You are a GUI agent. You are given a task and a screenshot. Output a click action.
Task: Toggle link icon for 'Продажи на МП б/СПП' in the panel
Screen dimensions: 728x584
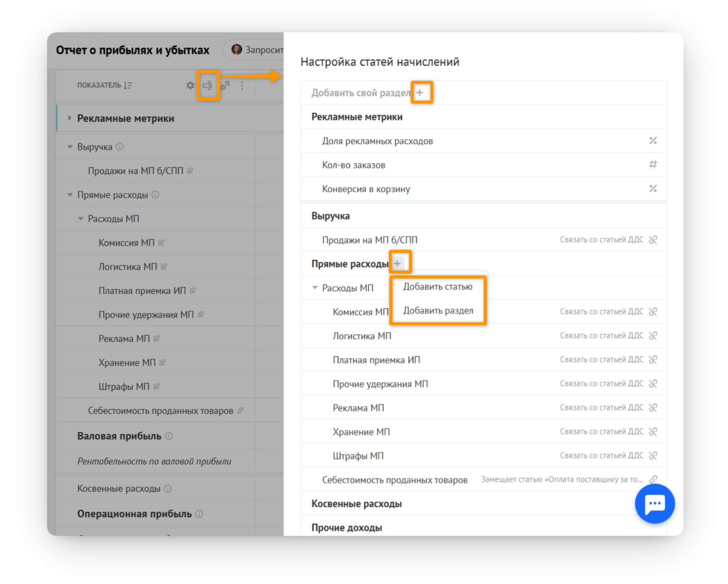653,240
